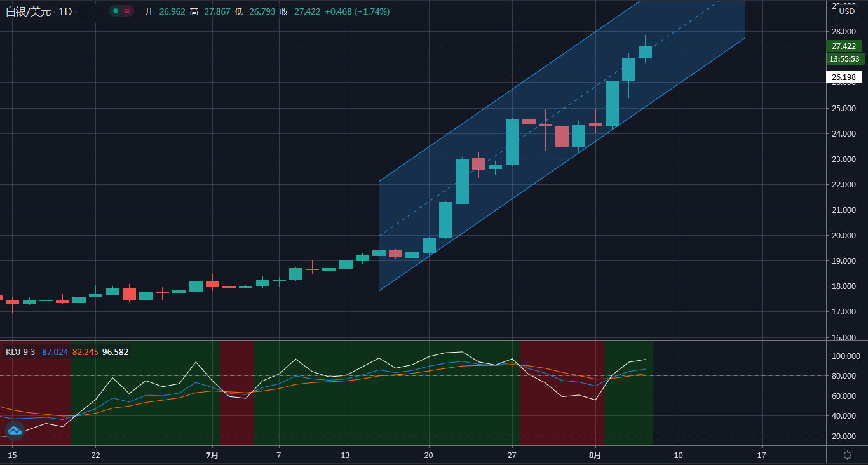Click the current price label 27.422
868x465 pixels.
coord(843,46)
